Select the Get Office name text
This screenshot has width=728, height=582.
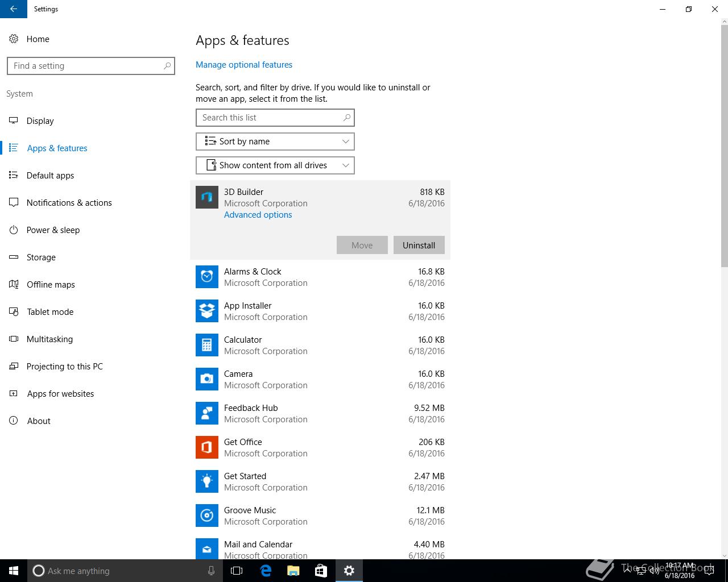243,442
